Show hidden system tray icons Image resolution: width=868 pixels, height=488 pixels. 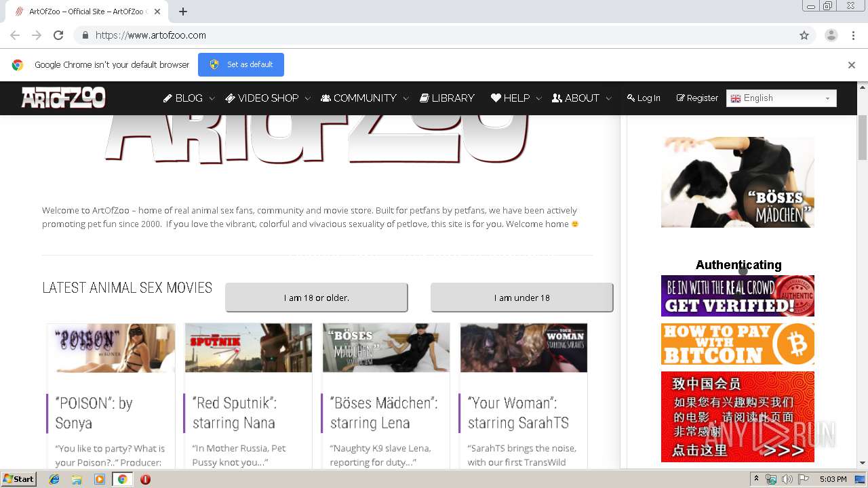757,479
